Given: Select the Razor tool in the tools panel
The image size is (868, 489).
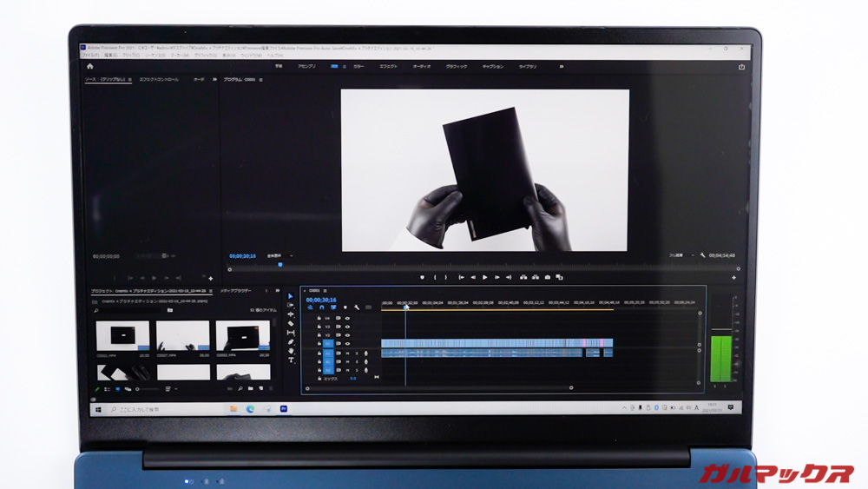Looking at the screenshot, I should coord(291,324).
